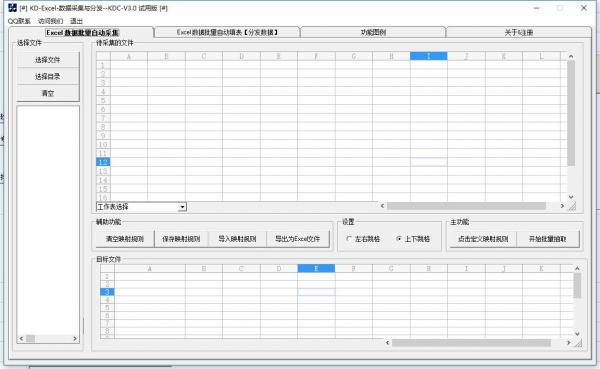600x369 pixels.
Task: Click the 访问我们 menu item
Action: coord(51,21)
